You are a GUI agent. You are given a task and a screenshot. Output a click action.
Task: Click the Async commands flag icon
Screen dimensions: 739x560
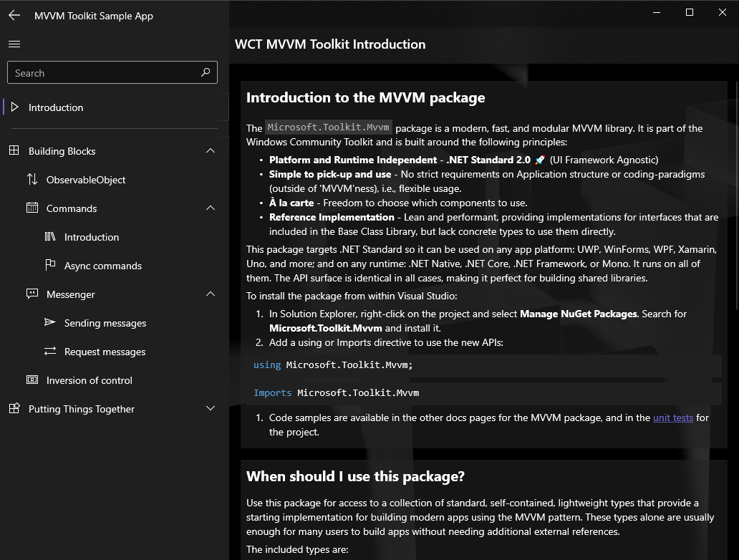(x=50, y=266)
